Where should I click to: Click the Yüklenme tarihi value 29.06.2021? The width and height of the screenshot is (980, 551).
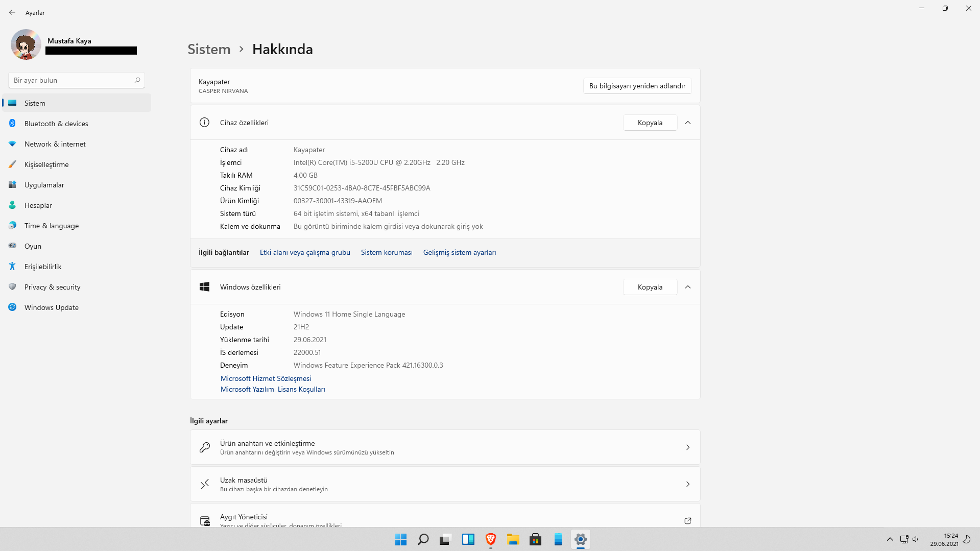(309, 340)
